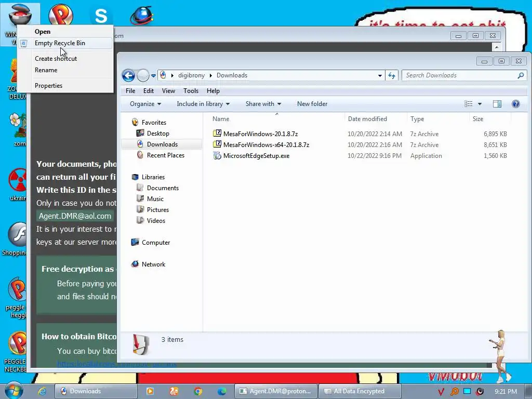
Task: Open the Pictures library
Action: click(158, 210)
